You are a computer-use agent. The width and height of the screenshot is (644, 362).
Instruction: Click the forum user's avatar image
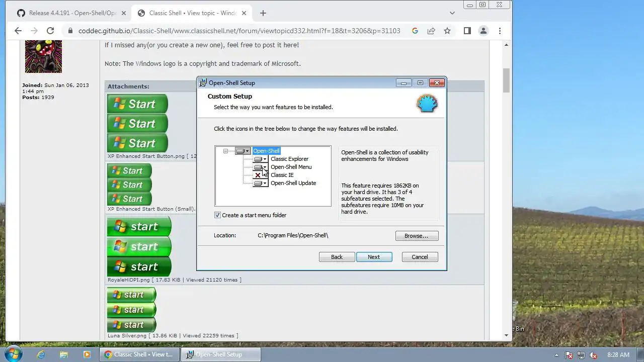43,56
